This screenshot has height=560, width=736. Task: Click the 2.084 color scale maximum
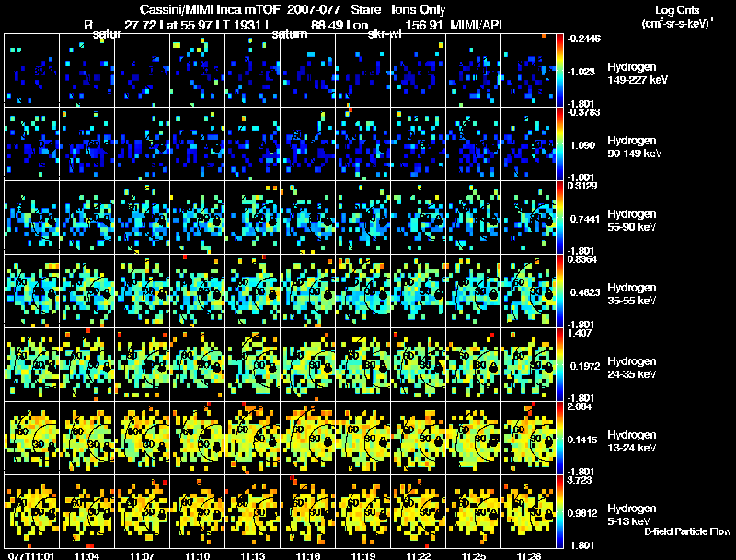pyautogui.click(x=580, y=406)
